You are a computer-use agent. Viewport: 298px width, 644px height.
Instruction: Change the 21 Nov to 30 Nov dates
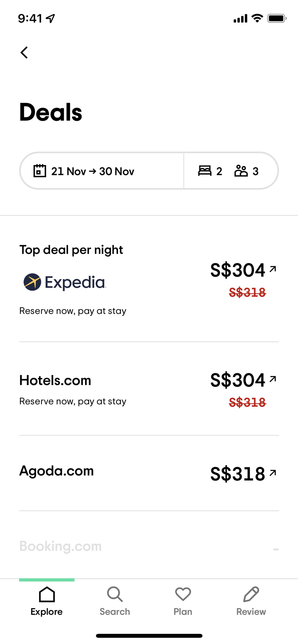[93, 171]
